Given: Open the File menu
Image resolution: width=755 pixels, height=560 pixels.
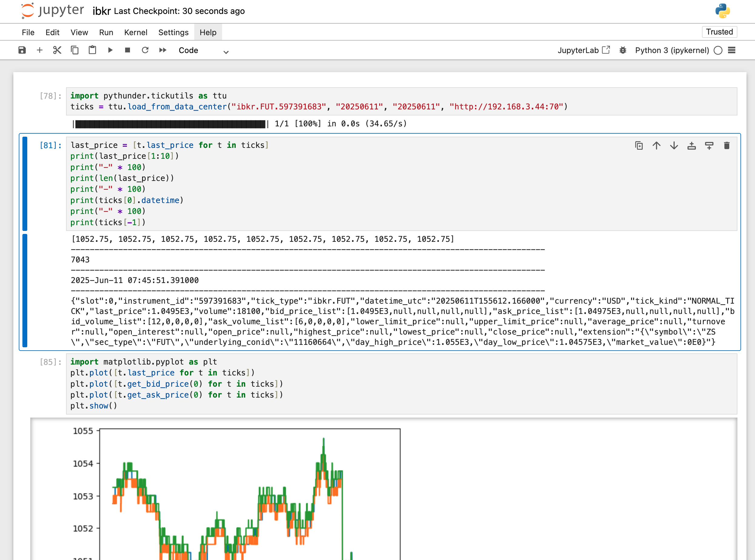Looking at the screenshot, I should pyautogui.click(x=28, y=32).
